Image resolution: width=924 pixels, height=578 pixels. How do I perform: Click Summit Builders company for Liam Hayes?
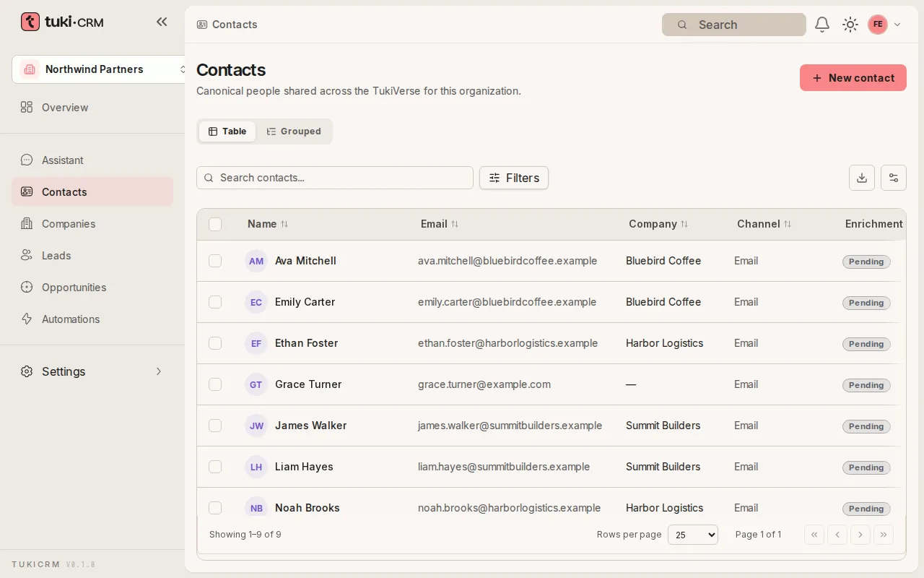[x=663, y=467]
